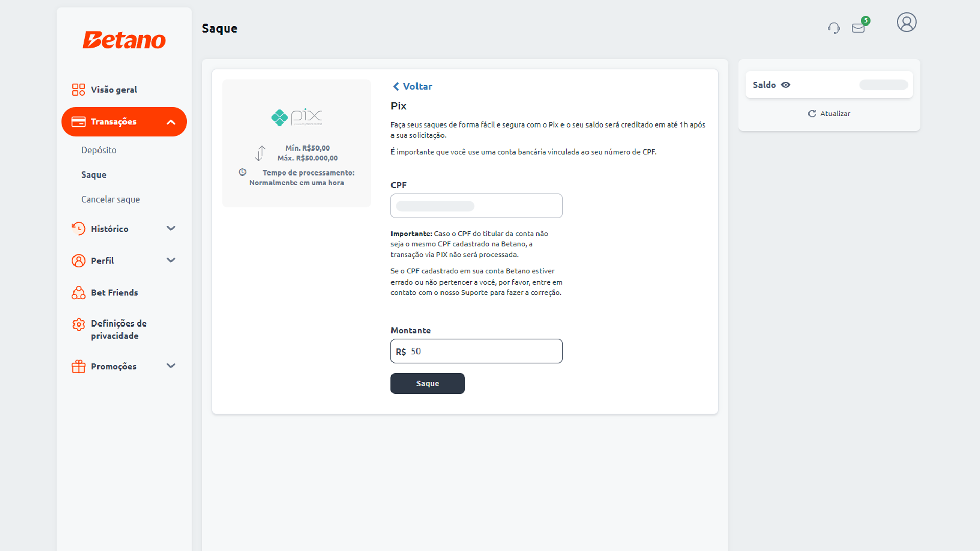Click the Atualizar button to refresh balance
The image size is (980, 551).
point(829,114)
